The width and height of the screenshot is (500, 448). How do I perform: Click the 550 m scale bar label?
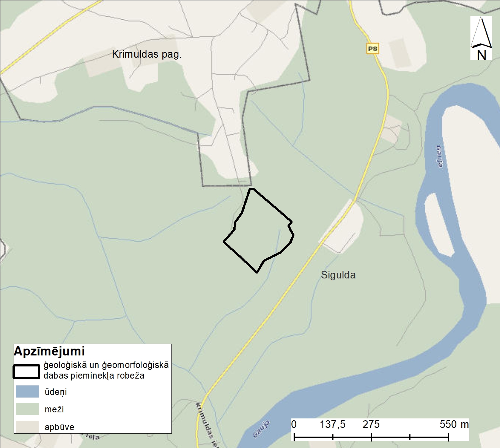454,424
